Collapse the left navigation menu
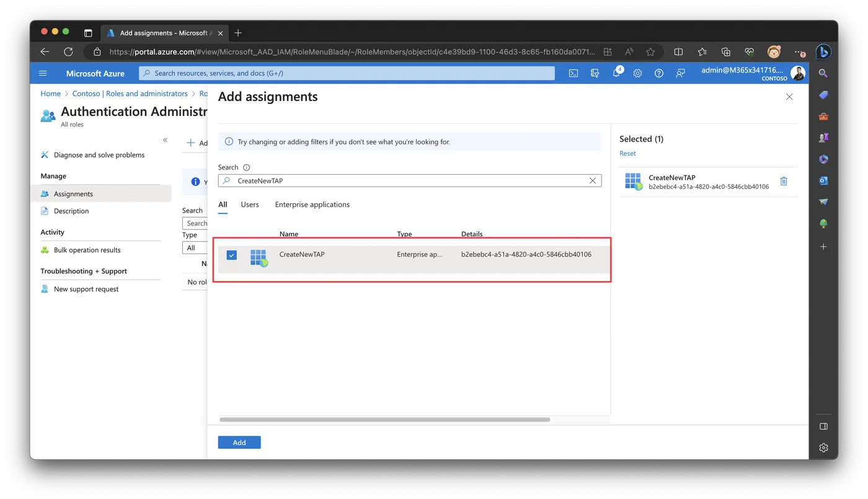868x499 pixels. tap(165, 140)
